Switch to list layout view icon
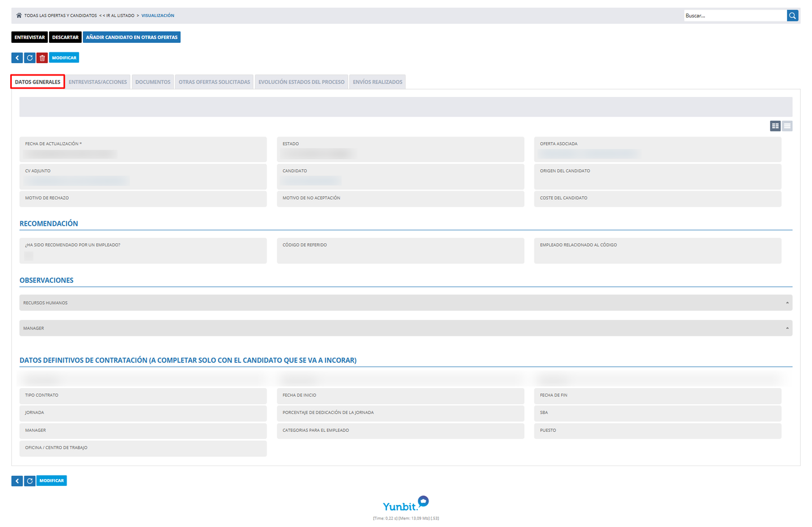Image resolution: width=812 pixels, height=527 pixels. click(x=787, y=126)
